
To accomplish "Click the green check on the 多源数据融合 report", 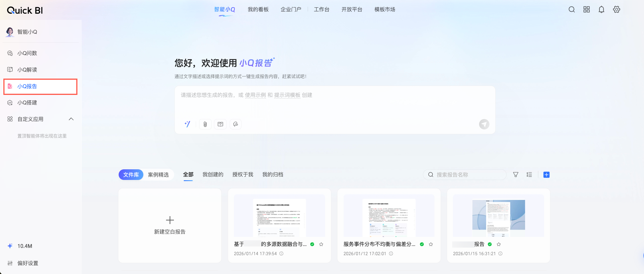I will (312, 244).
